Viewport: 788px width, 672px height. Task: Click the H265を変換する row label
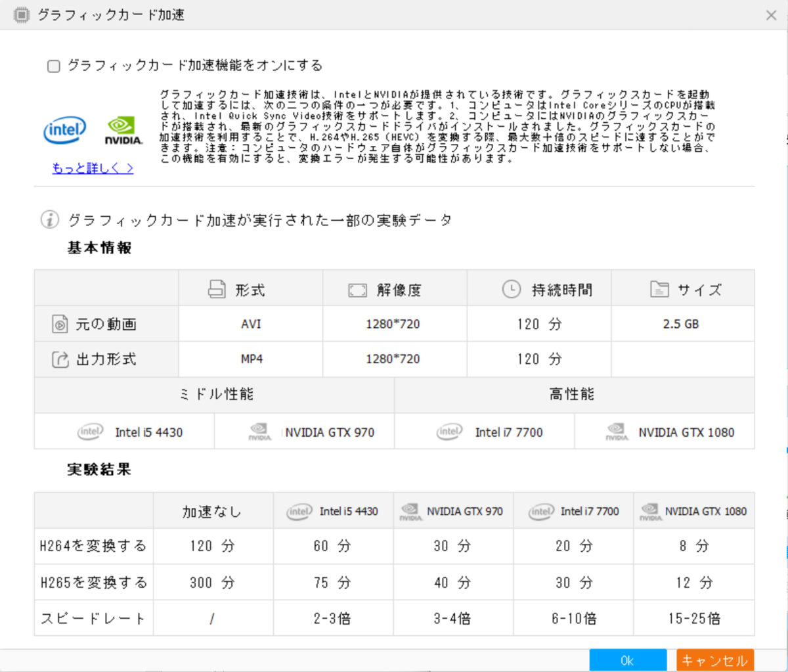pyautogui.click(x=94, y=582)
